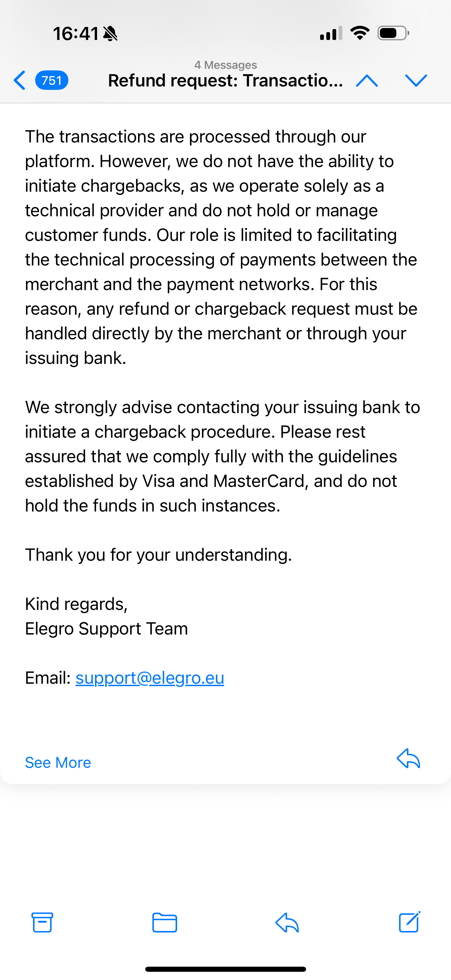Viewport: 451px width, 980px height.
Task: Tap the battery indicator icon
Action: tap(393, 33)
